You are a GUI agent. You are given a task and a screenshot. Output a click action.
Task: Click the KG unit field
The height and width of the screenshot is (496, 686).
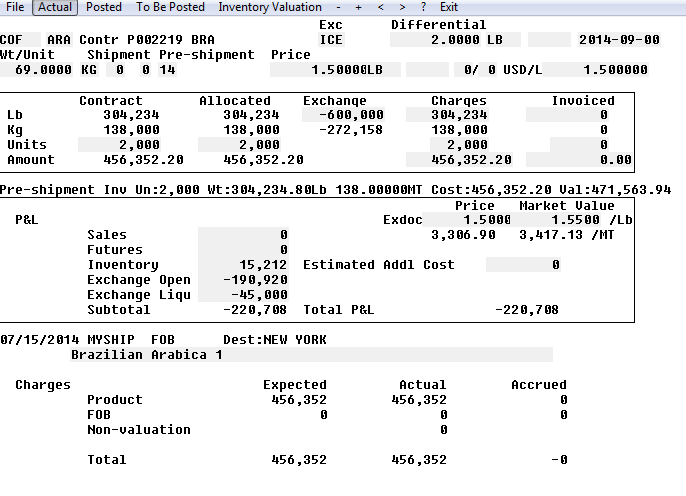tap(89, 70)
